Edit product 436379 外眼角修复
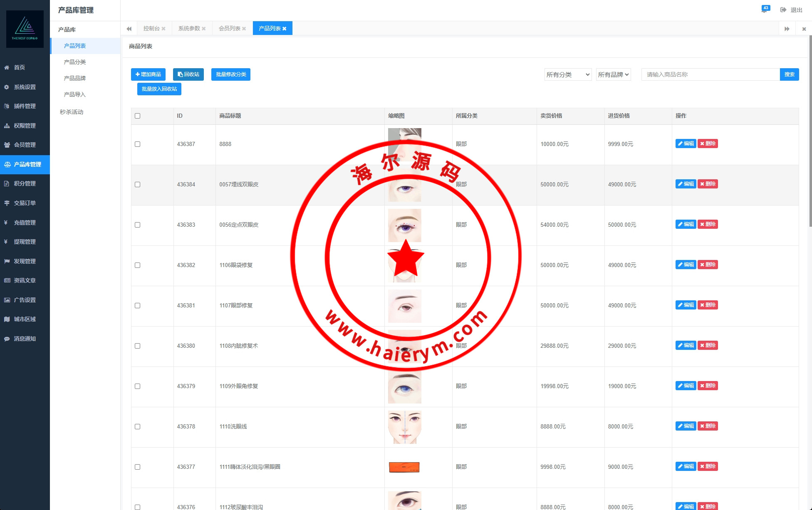 tap(686, 386)
